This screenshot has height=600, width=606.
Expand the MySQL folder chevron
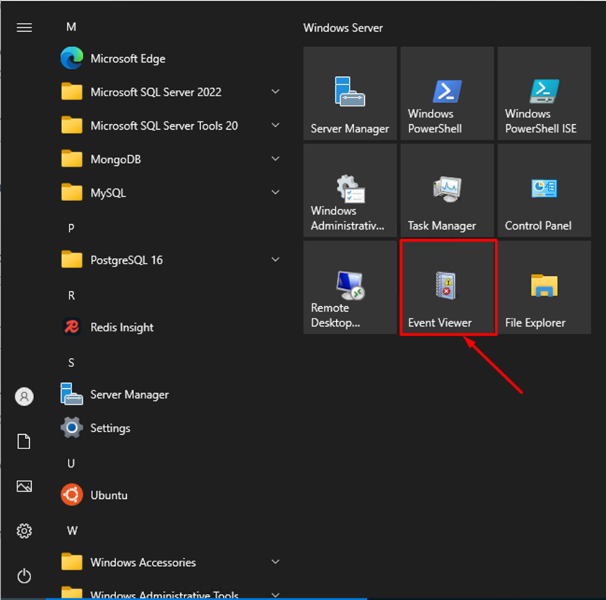tap(276, 193)
